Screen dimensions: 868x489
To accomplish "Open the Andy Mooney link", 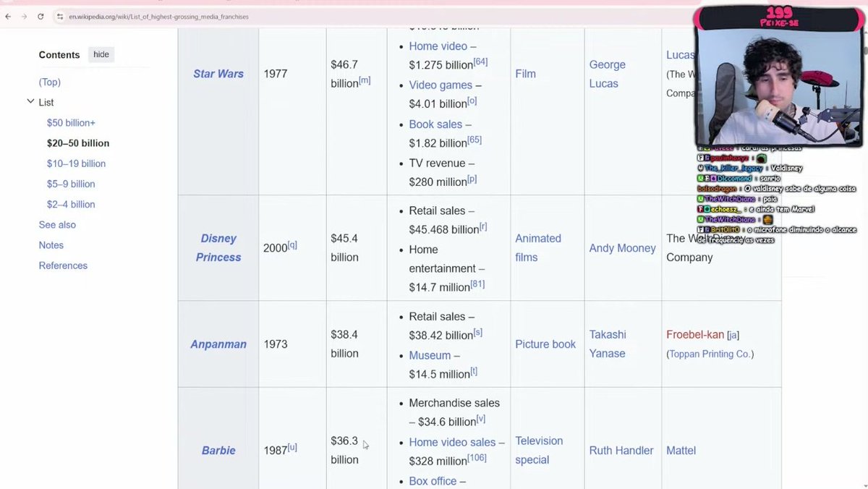I will coord(622,248).
